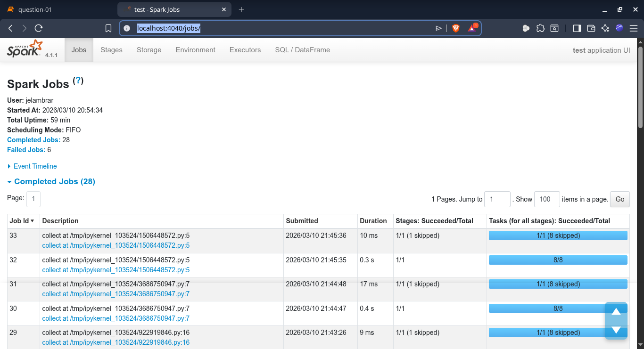Select the Jobs tab

tap(79, 50)
